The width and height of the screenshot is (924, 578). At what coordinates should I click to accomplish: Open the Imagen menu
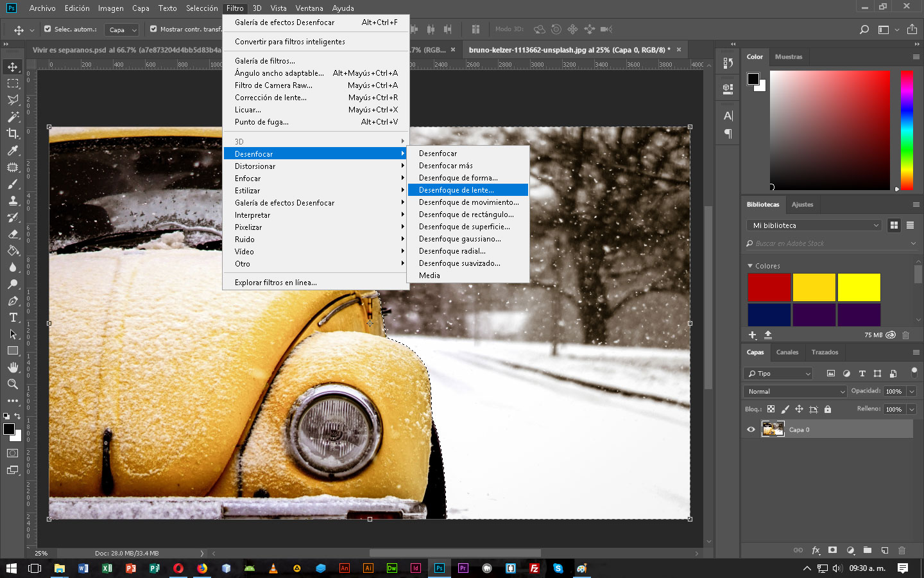tap(111, 8)
